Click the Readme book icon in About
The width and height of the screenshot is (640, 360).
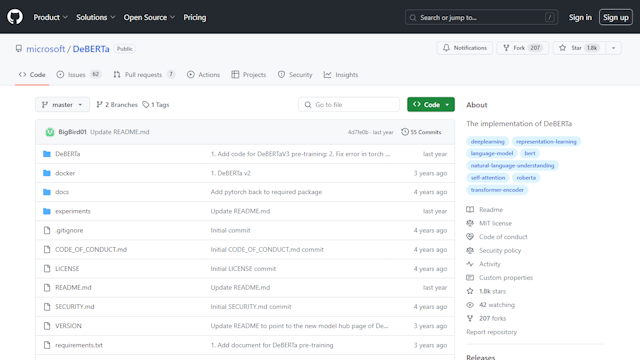coord(470,209)
